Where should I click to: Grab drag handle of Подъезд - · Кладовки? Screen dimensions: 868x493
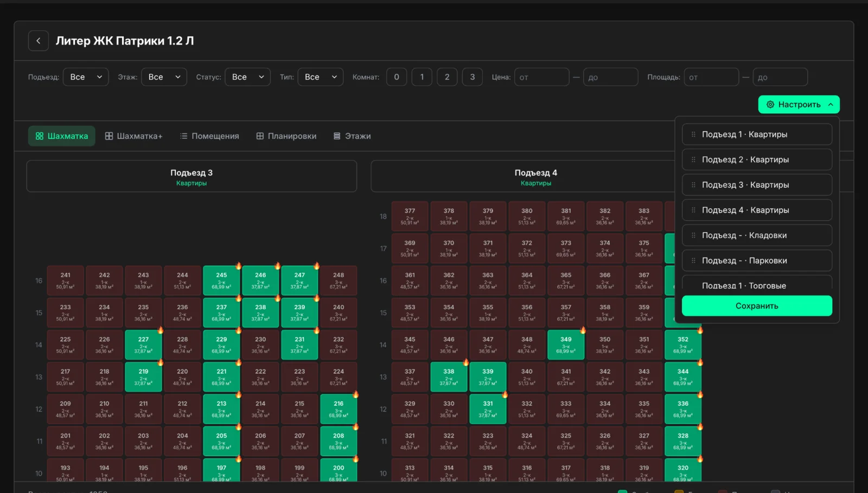click(693, 235)
